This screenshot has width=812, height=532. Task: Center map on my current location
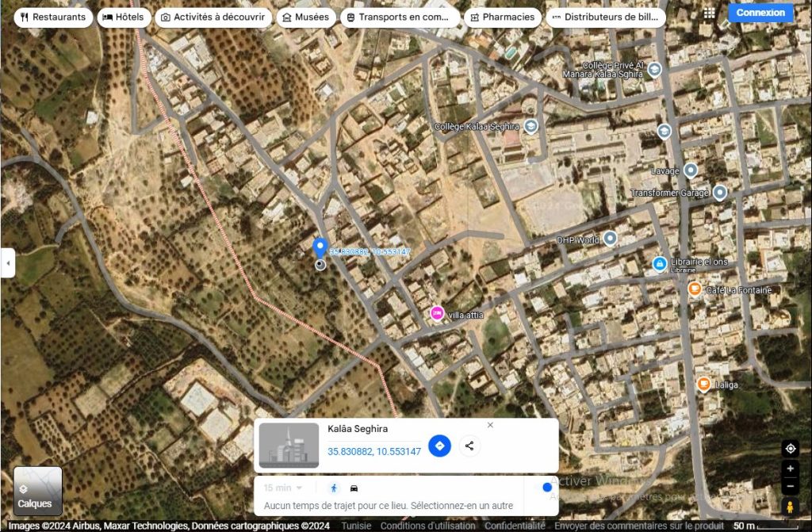(790, 449)
